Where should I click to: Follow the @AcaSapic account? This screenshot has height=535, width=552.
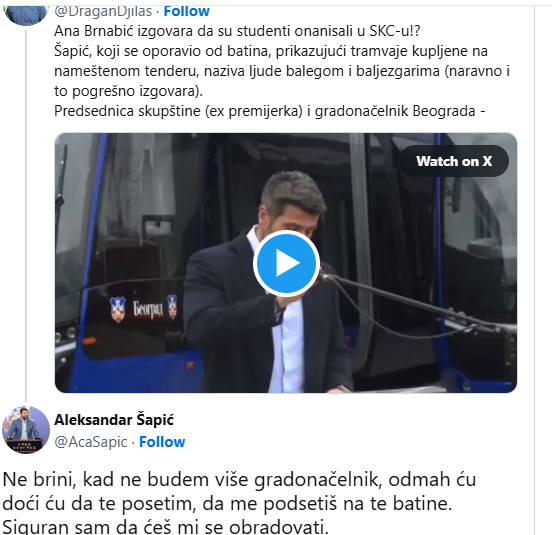tap(162, 442)
